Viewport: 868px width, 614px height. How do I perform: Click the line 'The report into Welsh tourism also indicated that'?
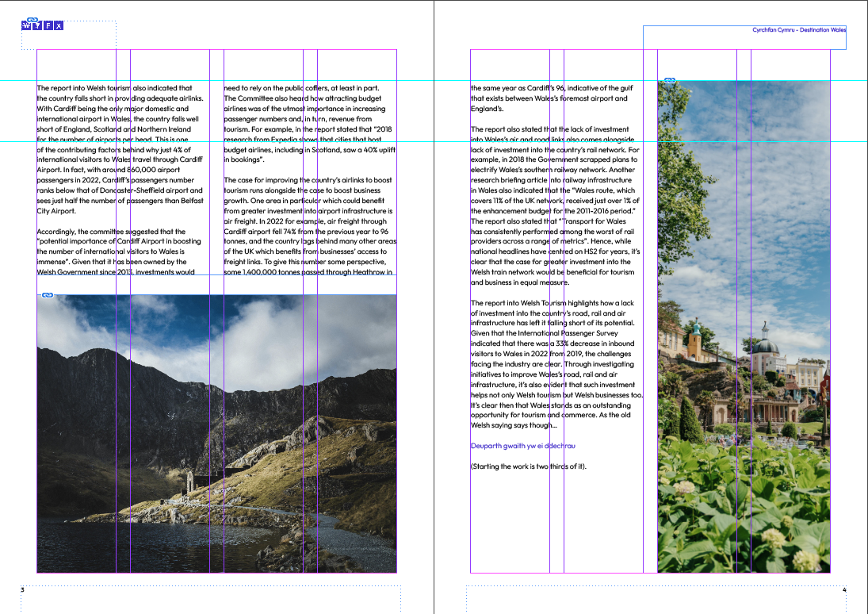[115, 87]
